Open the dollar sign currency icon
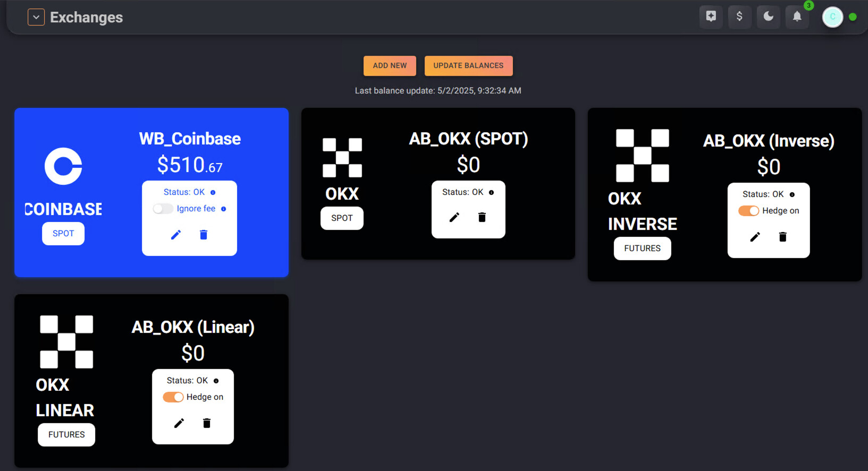 tap(739, 16)
